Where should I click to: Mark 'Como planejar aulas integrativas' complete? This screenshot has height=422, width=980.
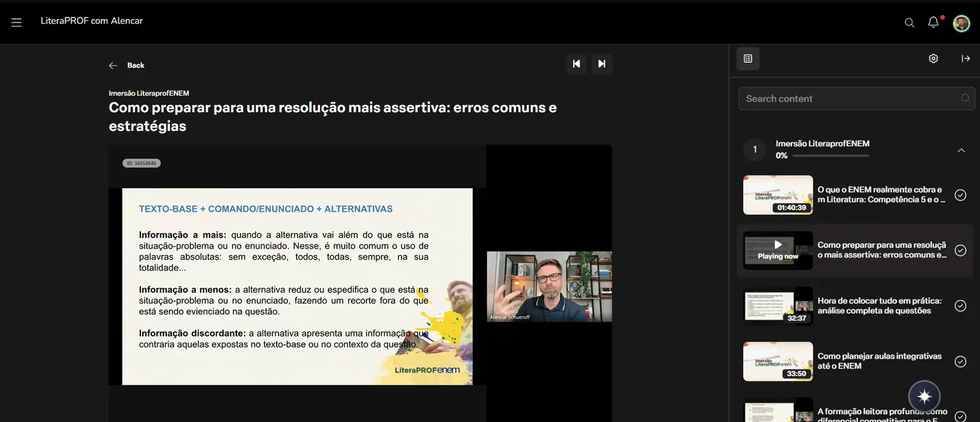[961, 361]
